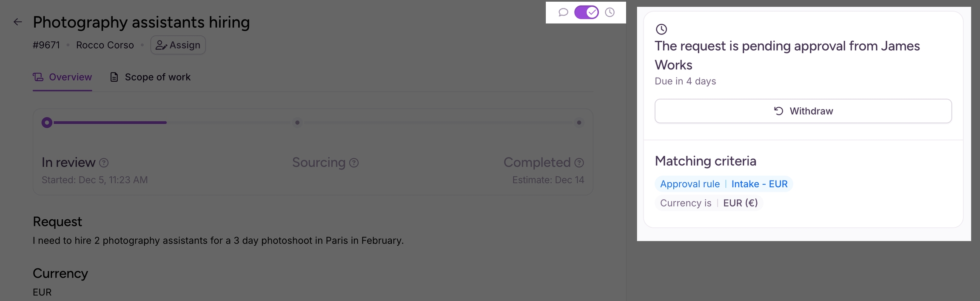Click the Currency is EUR (€) criteria chip
The height and width of the screenshot is (301, 980).
click(709, 203)
